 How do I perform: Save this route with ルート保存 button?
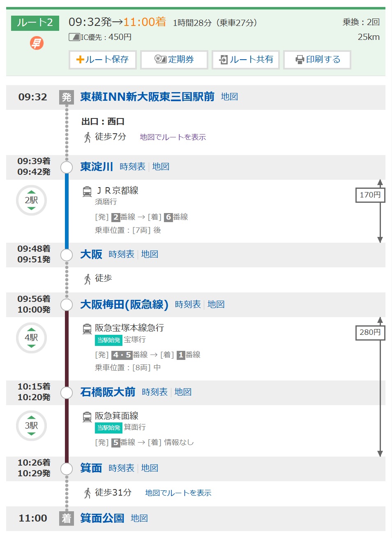[x=103, y=60]
